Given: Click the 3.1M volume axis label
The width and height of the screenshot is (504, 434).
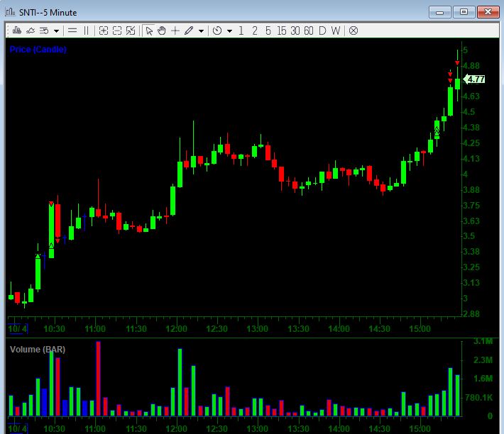Looking at the screenshot, I should point(483,342).
